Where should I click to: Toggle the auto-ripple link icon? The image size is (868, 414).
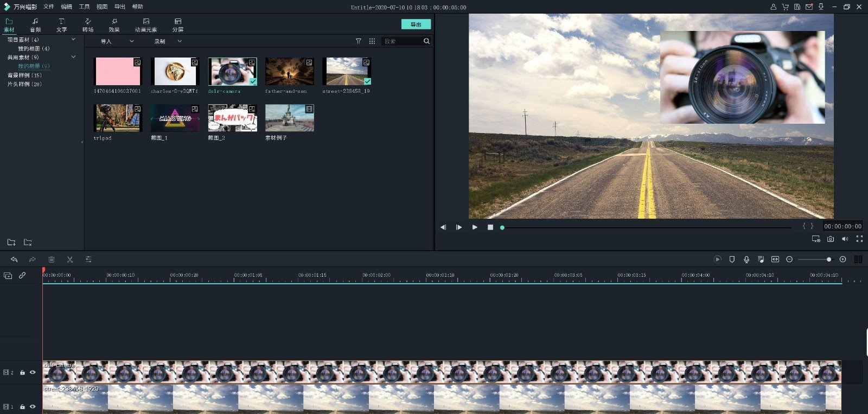(x=22, y=276)
